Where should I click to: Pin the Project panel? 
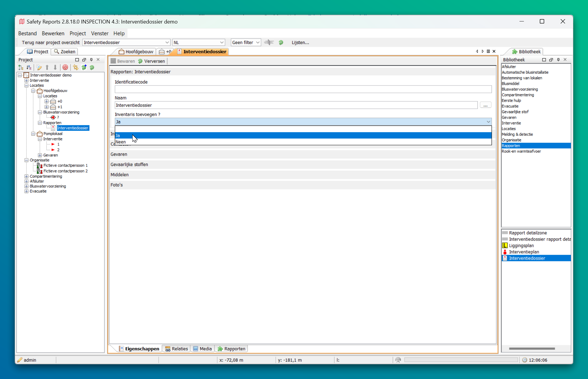[91, 60]
